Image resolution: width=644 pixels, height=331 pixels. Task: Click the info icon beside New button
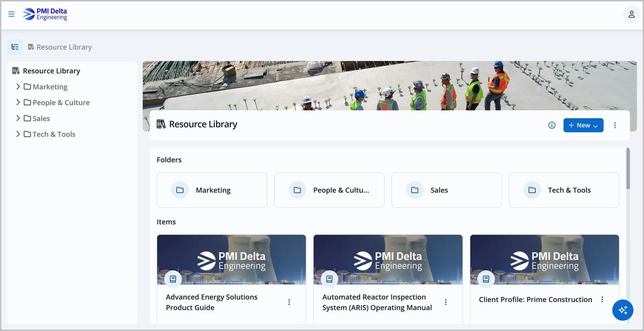[x=552, y=125]
